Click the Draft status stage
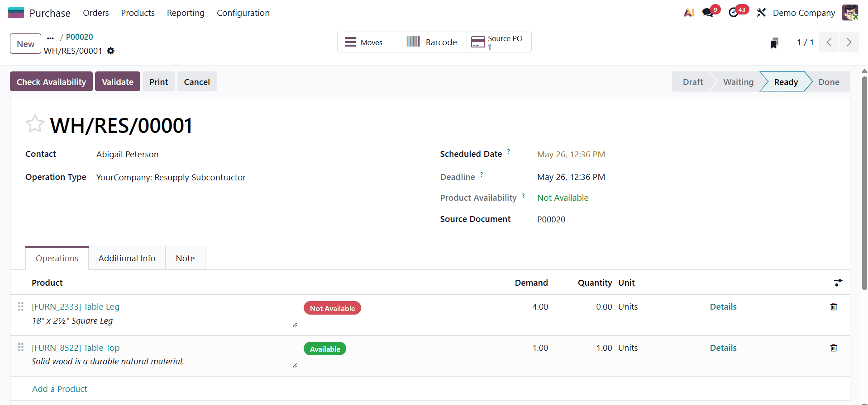 693,82
